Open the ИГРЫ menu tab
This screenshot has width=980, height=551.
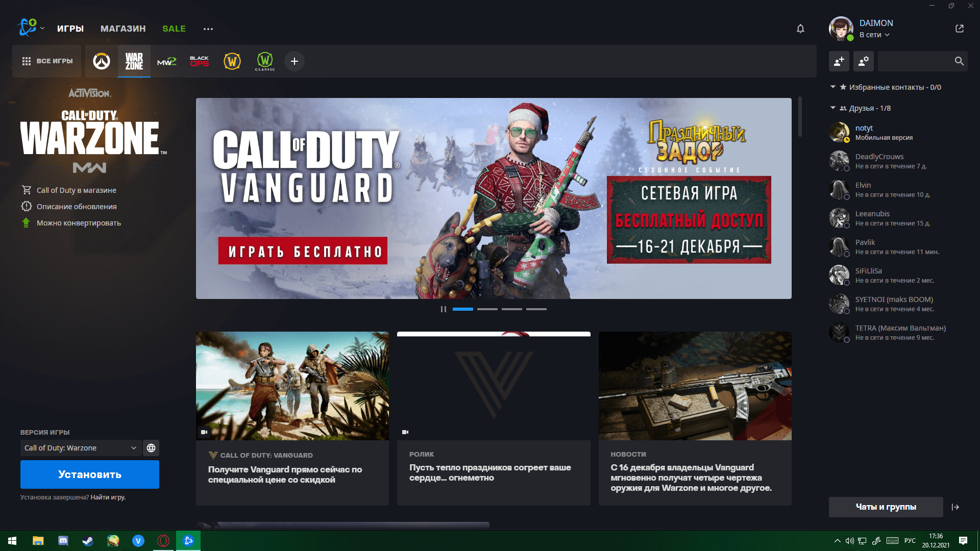pos(70,29)
